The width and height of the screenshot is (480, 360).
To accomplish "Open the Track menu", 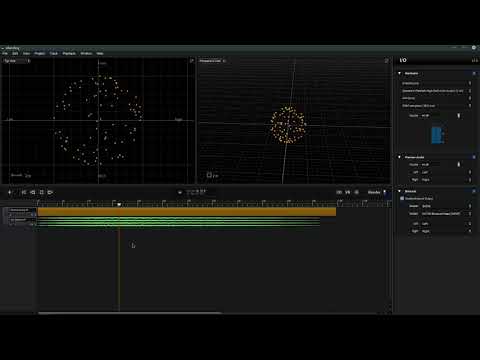I will (54, 53).
